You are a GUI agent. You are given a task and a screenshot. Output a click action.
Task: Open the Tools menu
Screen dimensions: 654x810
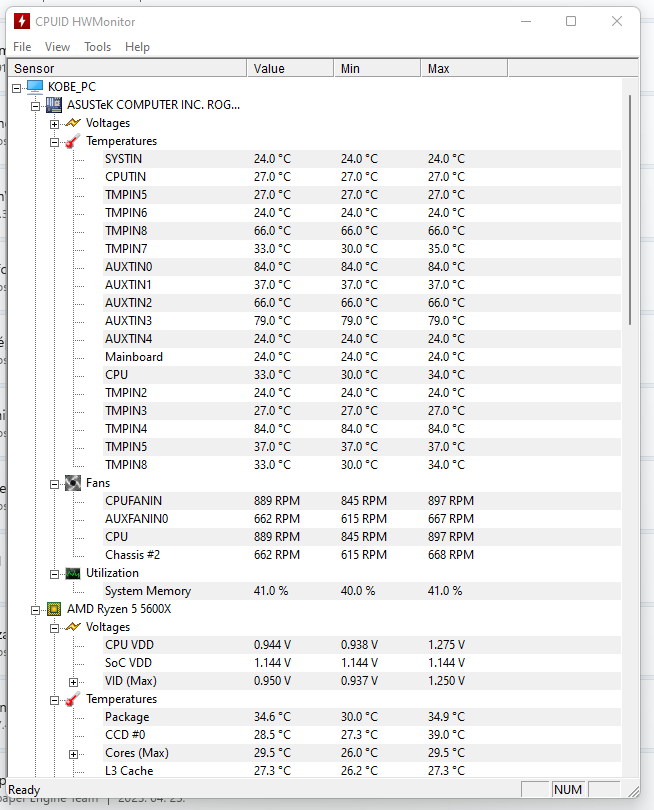tap(98, 47)
